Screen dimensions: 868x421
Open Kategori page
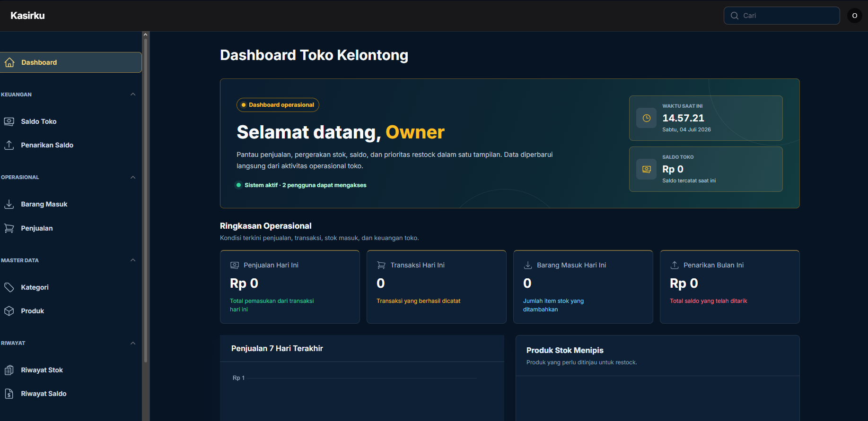click(70, 287)
